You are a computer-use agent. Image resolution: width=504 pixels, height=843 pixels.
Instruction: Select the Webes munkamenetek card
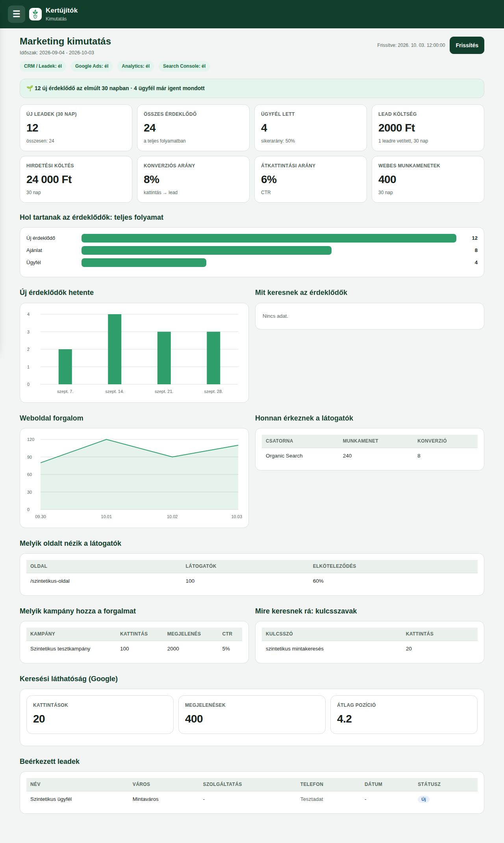pos(428,179)
